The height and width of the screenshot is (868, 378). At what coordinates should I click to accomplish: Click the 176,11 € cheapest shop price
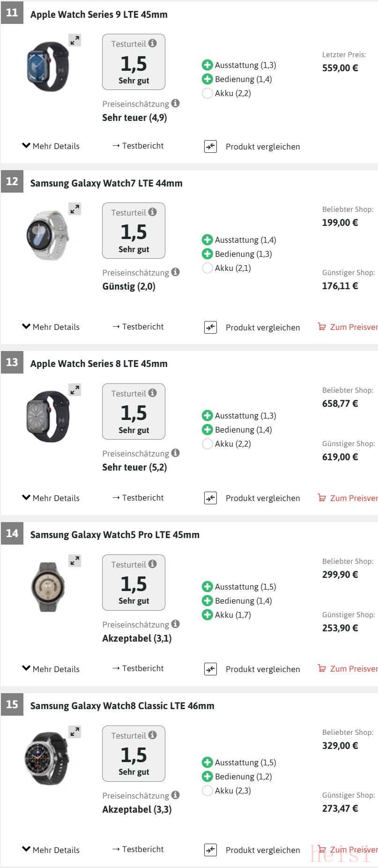[x=340, y=286]
